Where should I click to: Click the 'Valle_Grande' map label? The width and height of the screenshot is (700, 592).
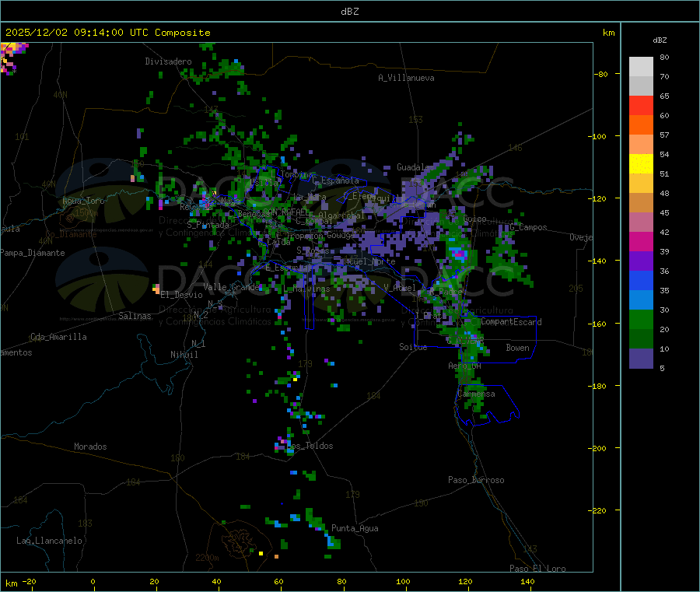tap(231, 287)
